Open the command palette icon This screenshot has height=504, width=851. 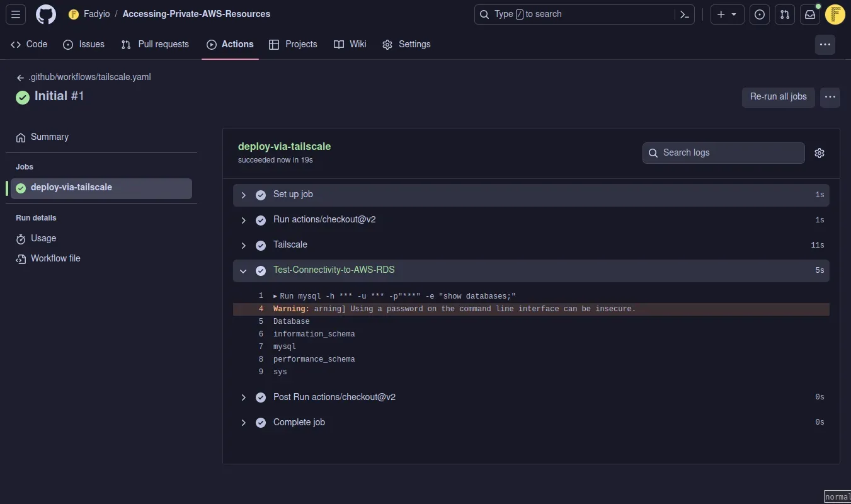684,14
